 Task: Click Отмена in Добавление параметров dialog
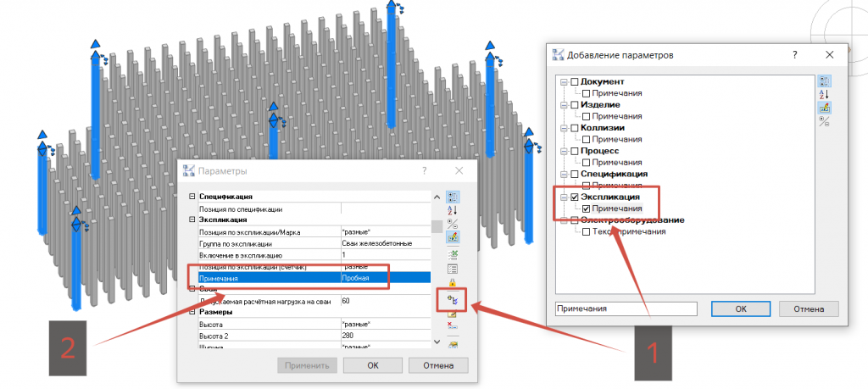point(809,308)
